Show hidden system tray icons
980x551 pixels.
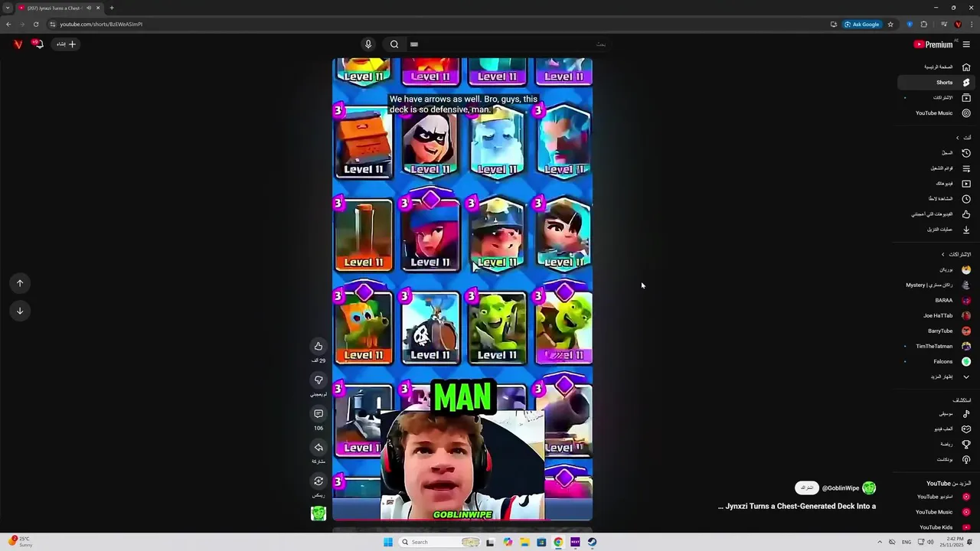tap(879, 542)
